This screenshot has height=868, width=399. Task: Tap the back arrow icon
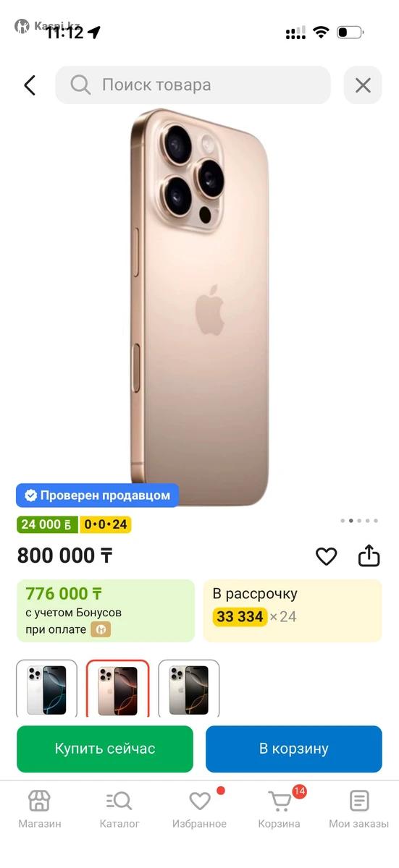29,85
